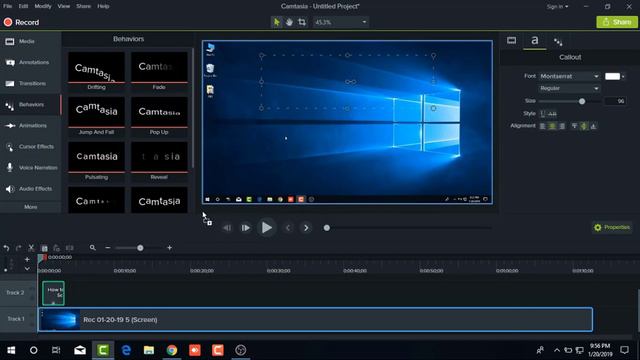
Task: Open the Help menu
Action: 103,6
